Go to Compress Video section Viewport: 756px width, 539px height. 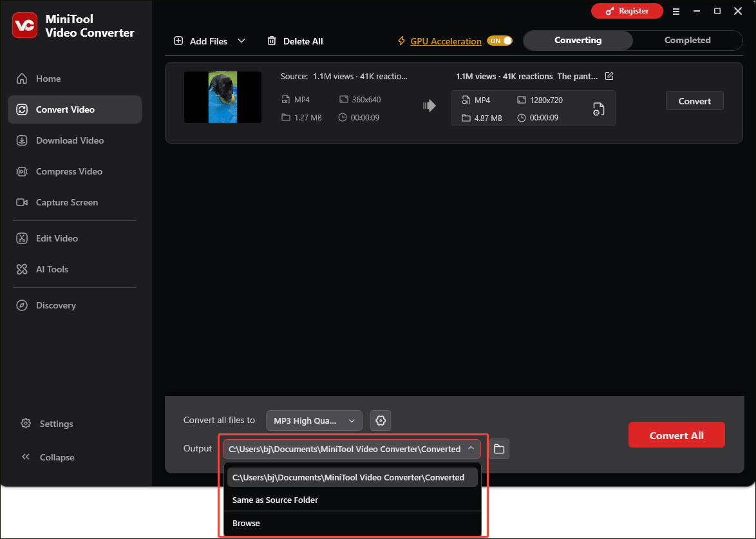[75, 171]
